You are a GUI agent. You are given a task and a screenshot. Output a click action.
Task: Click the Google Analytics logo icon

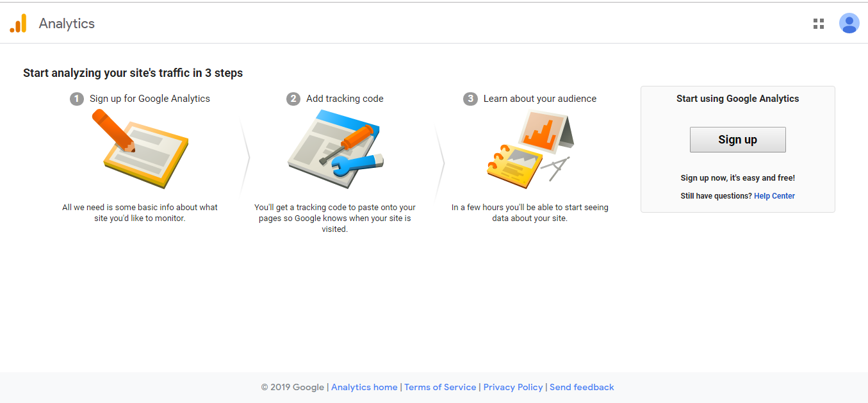[x=18, y=24]
